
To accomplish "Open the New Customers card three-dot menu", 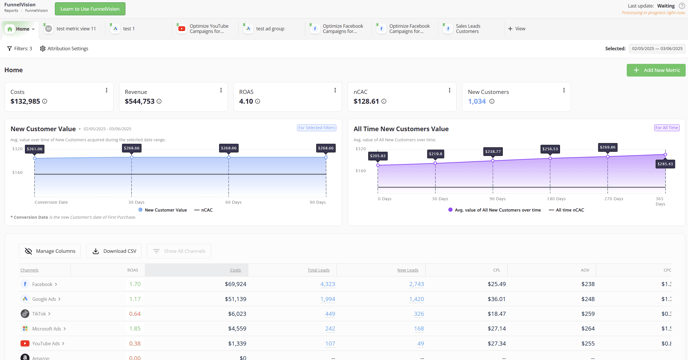I will pyautogui.click(x=564, y=90).
